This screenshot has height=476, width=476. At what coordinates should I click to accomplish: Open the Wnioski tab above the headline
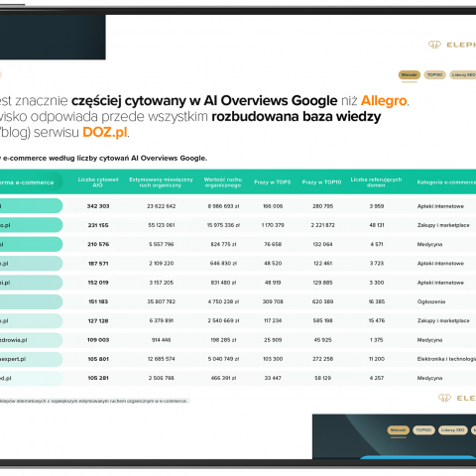pyautogui.click(x=410, y=75)
